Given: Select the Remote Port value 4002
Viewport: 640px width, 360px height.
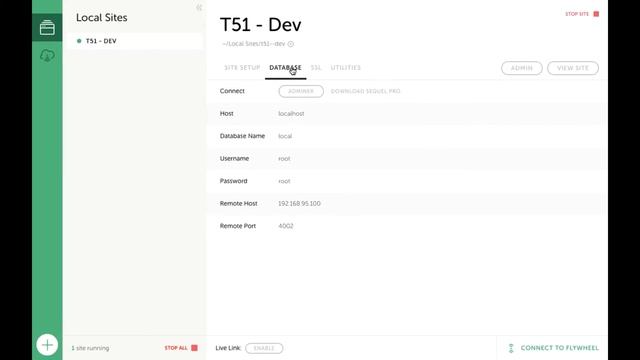Looking at the screenshot, I should coord(286,226).
